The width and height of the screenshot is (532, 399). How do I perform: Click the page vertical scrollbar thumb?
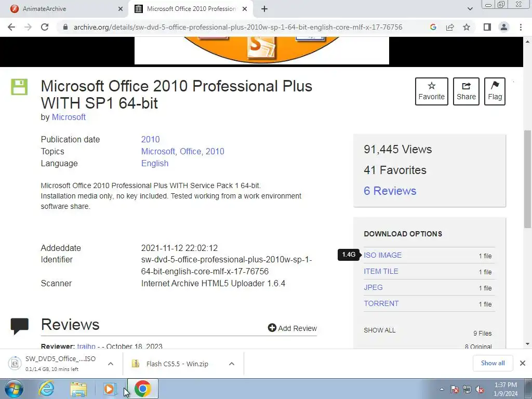(527, 179)
